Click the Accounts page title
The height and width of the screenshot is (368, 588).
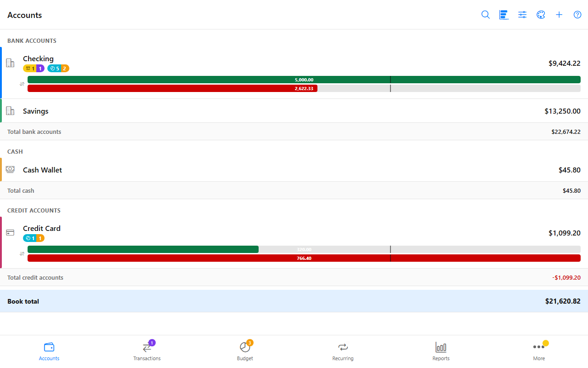click(x=25, y=15)
